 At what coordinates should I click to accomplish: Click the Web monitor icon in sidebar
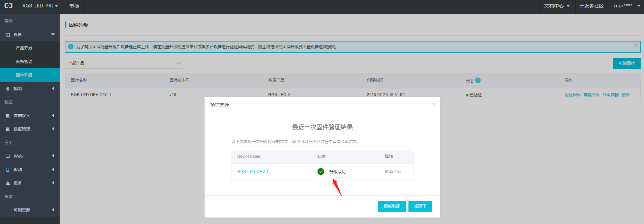[8, 156]
